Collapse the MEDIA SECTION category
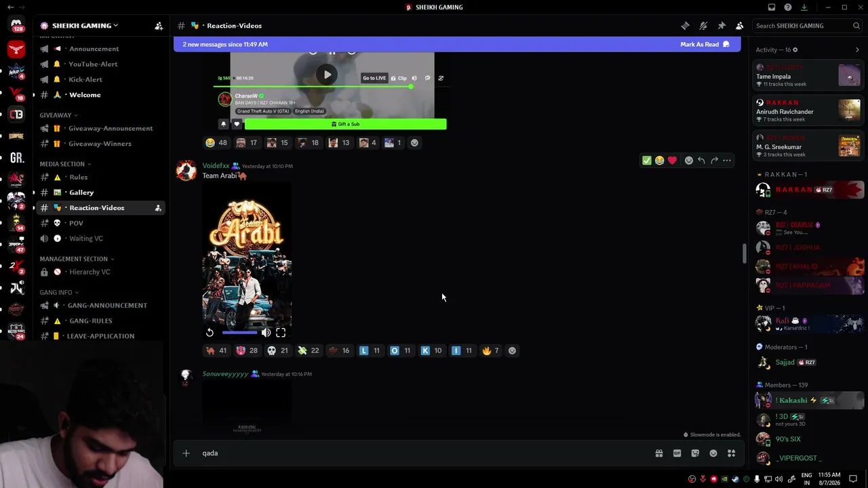The width and height of the screenshot is (868, 488). [65, 164]
